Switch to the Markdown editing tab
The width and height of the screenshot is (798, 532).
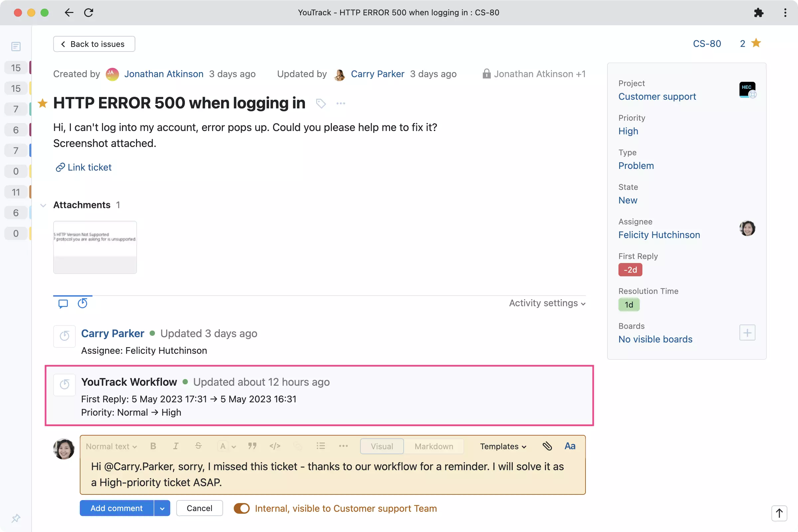click(434, 446)
